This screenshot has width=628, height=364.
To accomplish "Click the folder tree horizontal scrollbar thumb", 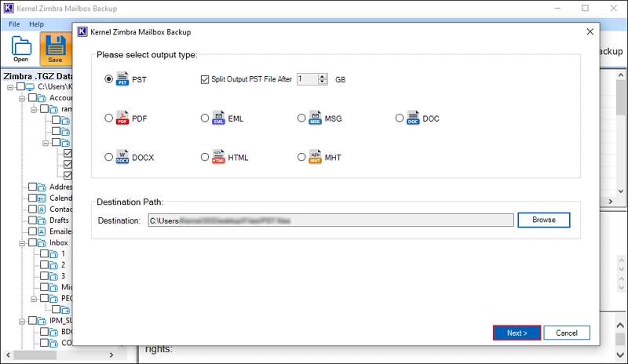I will pos(35,355).
